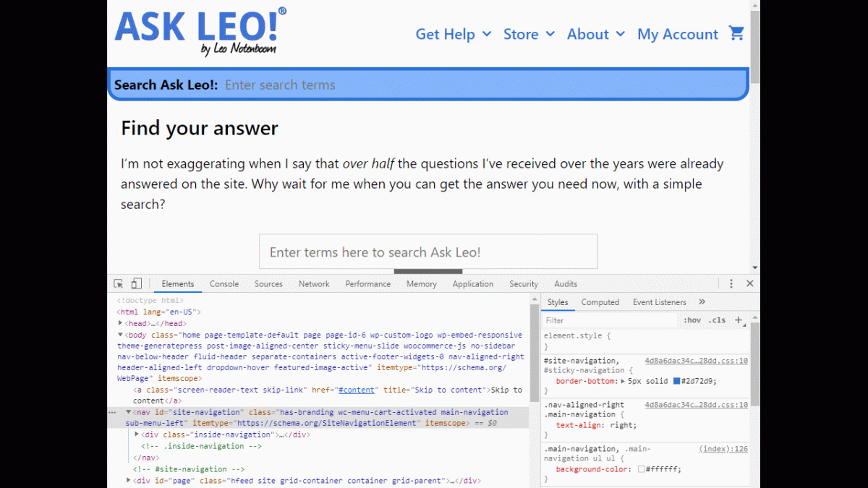Open hidden Styles panes via the >> icon
This screenshot has width=868, height=488.
tap(700, 302)
